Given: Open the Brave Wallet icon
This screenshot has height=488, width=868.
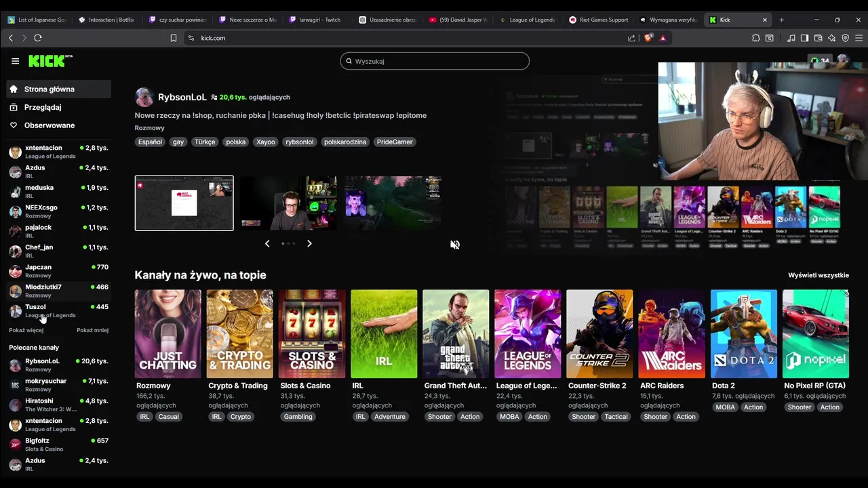Looking at the screenshot, I should click(x=818, y=38).
